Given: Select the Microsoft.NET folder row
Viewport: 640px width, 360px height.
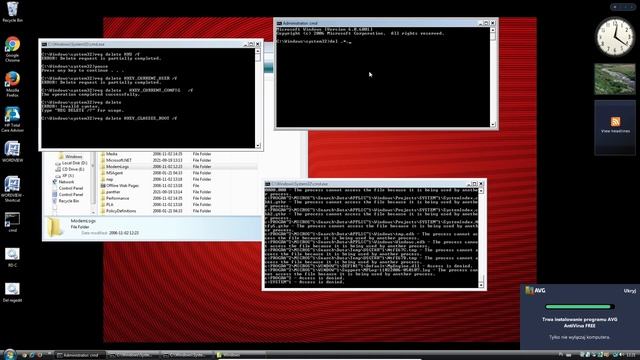Looking at the screenshot, I should coord(179,160).
